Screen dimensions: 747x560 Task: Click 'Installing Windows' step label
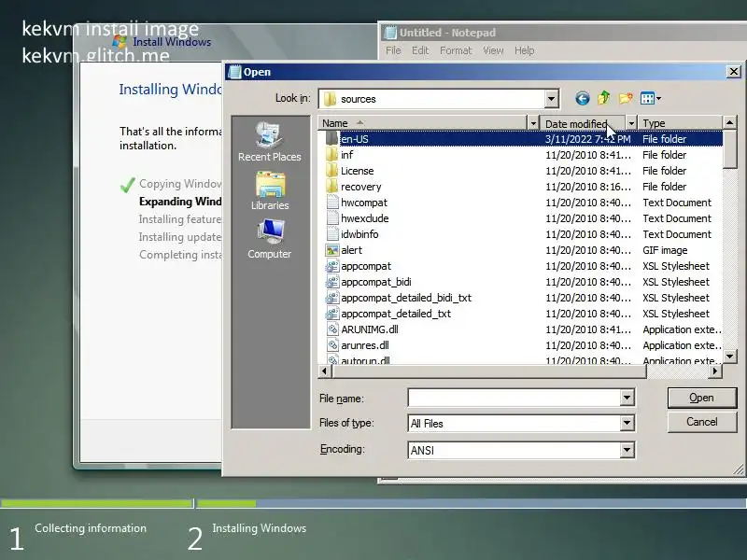pyautogui.click(x=260, y=528)
